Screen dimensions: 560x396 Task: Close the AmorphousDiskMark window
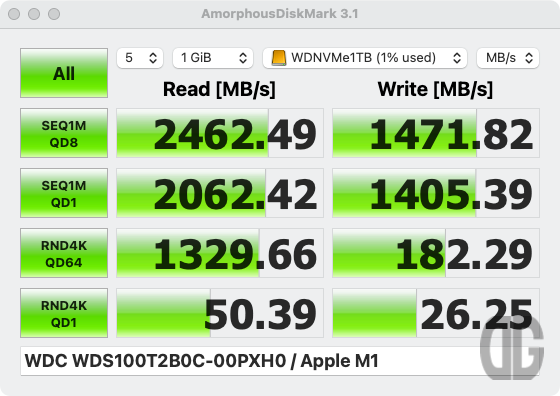[14, 14]
